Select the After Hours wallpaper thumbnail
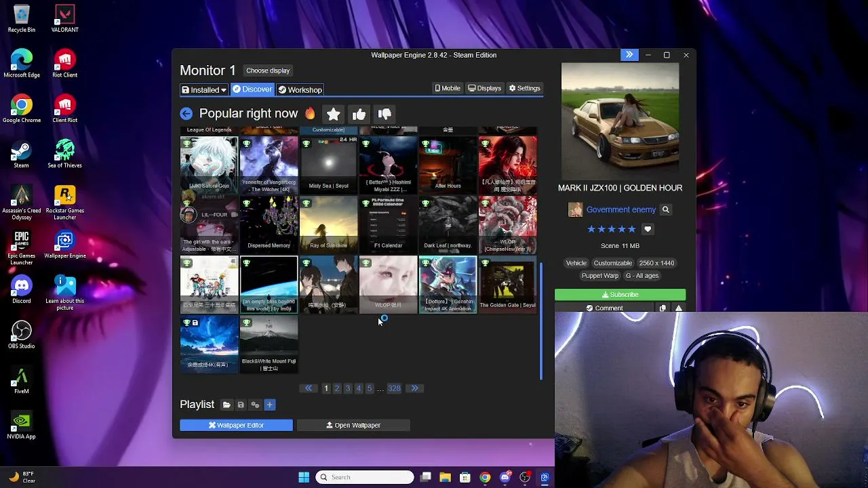This screenshot has width=868, height=488. 448,165
